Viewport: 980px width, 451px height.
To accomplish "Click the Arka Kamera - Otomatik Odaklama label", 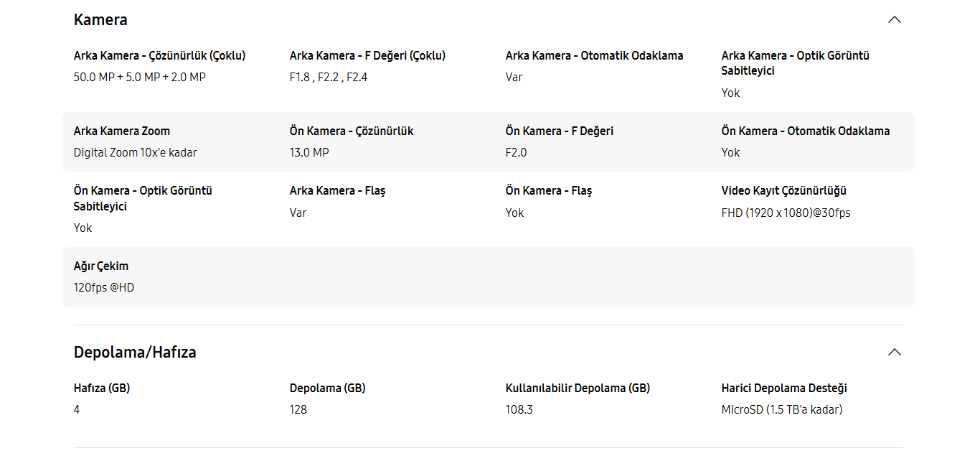I will [x=594, y=55].
